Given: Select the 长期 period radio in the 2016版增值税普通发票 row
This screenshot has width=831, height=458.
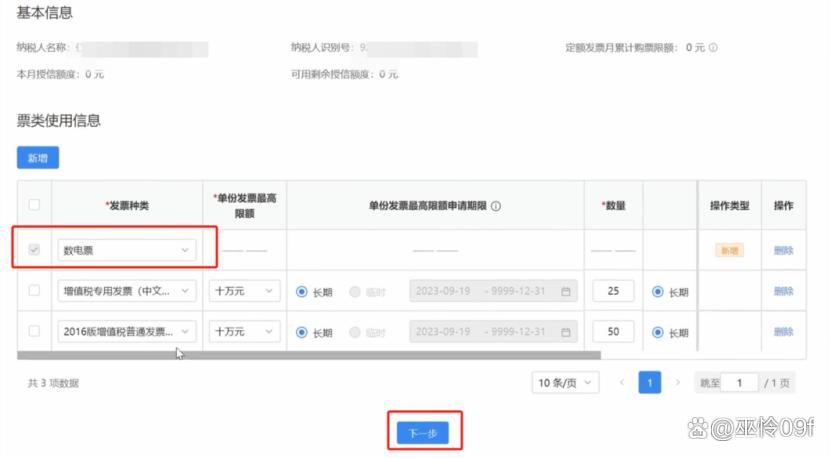Looking at the screenshot, I should [302, 332].
